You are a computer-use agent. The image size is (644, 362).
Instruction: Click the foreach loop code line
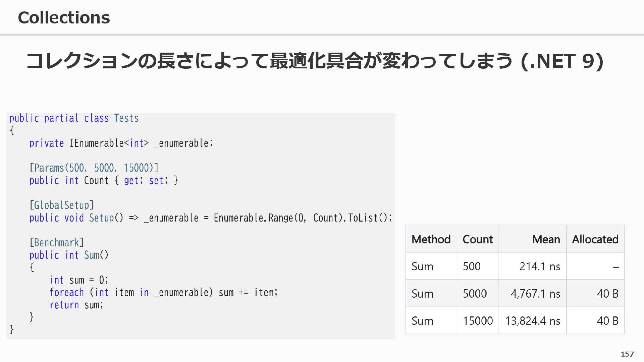163,293
